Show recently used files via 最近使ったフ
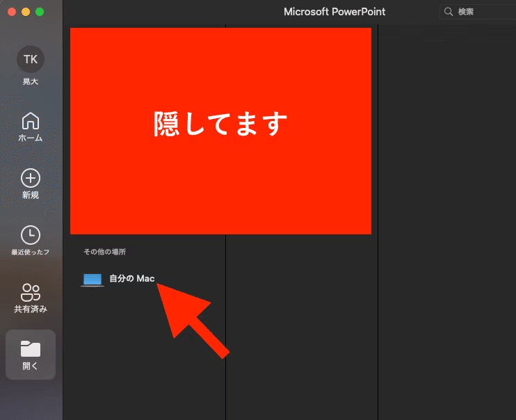The height and width of the screenshot is (420, 516). point(31,241)
